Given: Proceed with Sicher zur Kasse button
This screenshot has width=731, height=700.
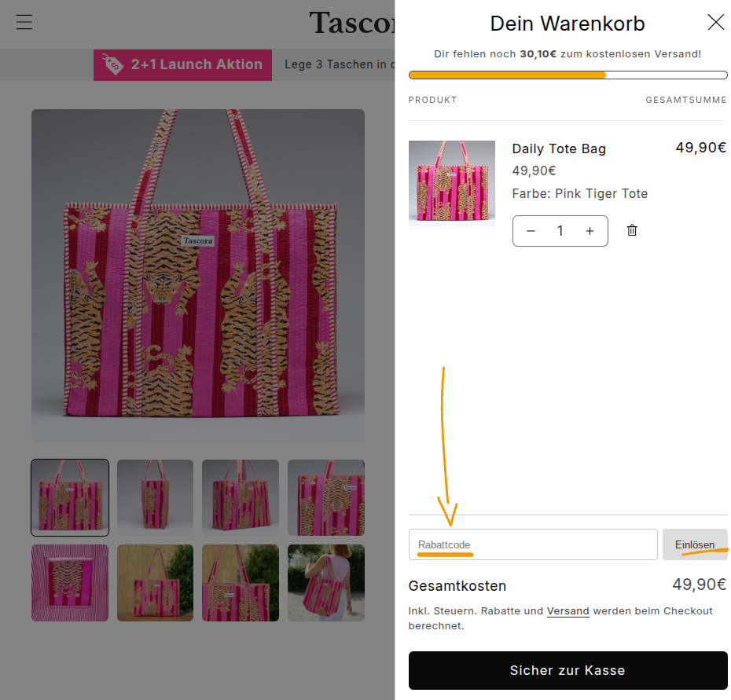Looking at the screenshot, I should pos(568,670).
